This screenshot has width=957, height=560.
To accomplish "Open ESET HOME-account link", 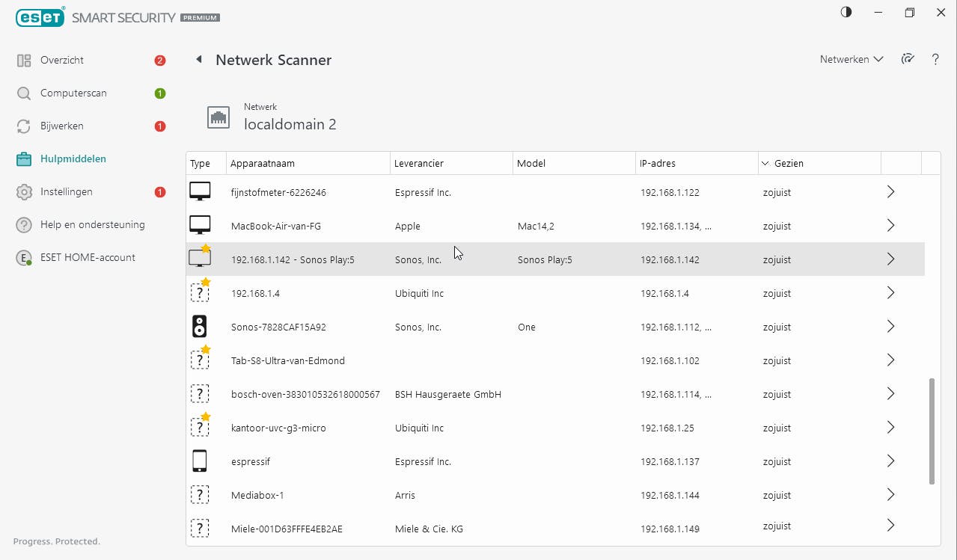I will pos(88,257).
